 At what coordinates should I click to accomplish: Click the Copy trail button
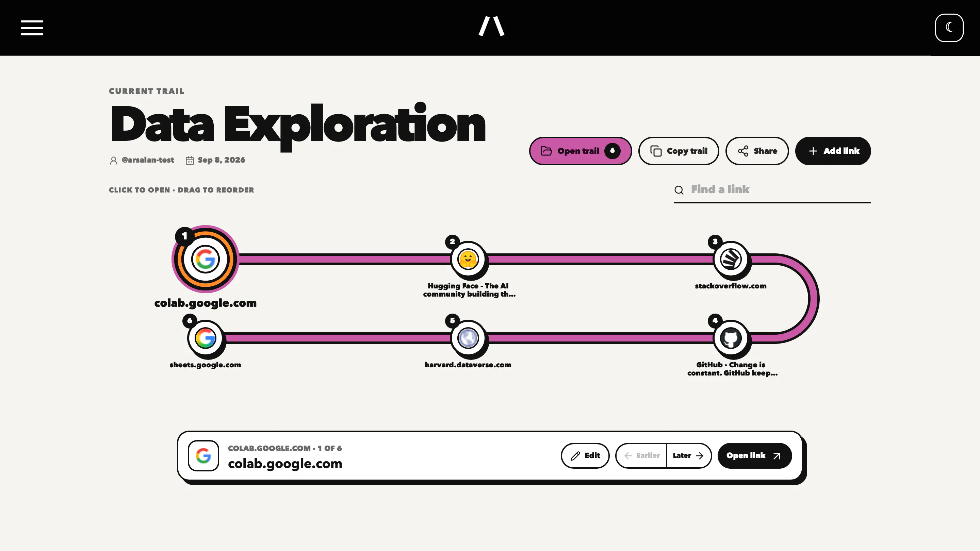point(678,151)
